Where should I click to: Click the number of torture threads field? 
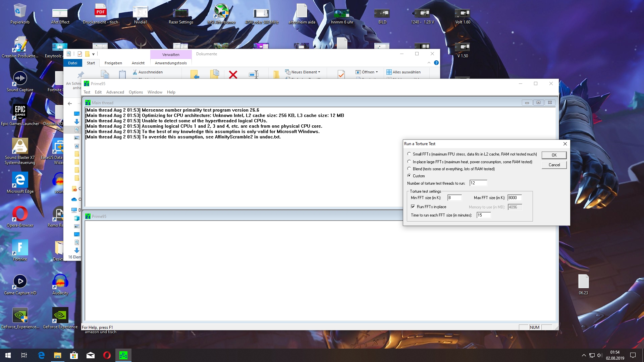478,183
